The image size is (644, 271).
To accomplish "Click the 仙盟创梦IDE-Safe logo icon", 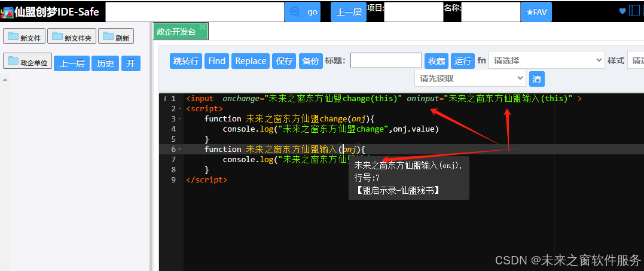I will point(7,13).
